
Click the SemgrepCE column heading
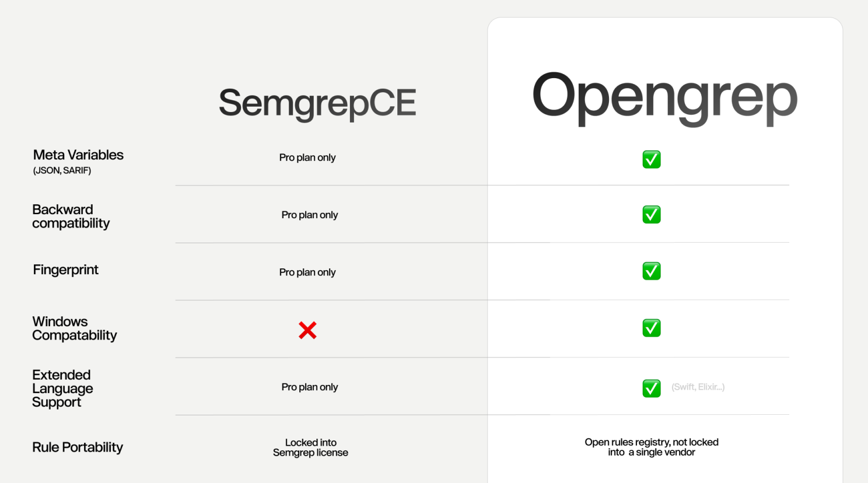(x=317, y=103)
